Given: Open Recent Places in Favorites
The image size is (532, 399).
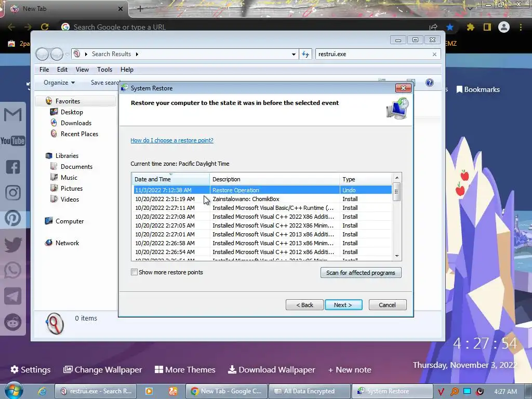Looking at the screenshot, I should 79,134.
